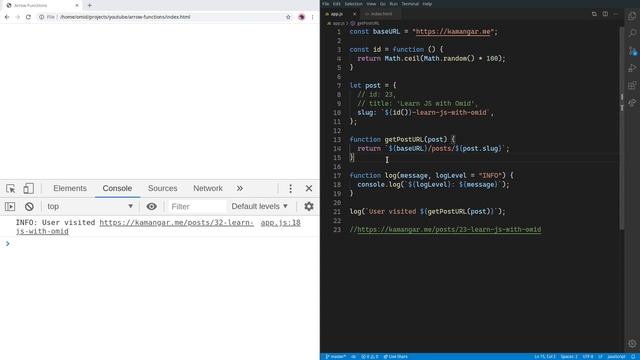
Task: Open the View menu in VS Code
Action: coord(371,4)
